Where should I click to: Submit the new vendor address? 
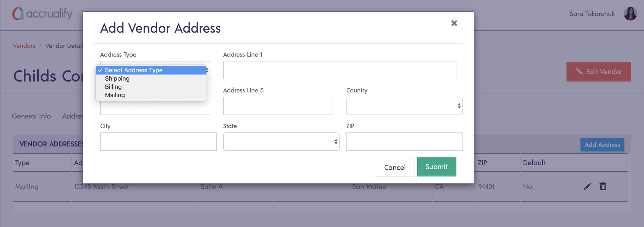[436, 167]
